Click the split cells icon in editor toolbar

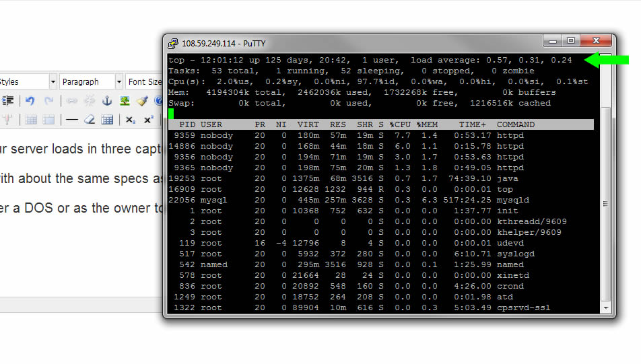coord(7,120)
